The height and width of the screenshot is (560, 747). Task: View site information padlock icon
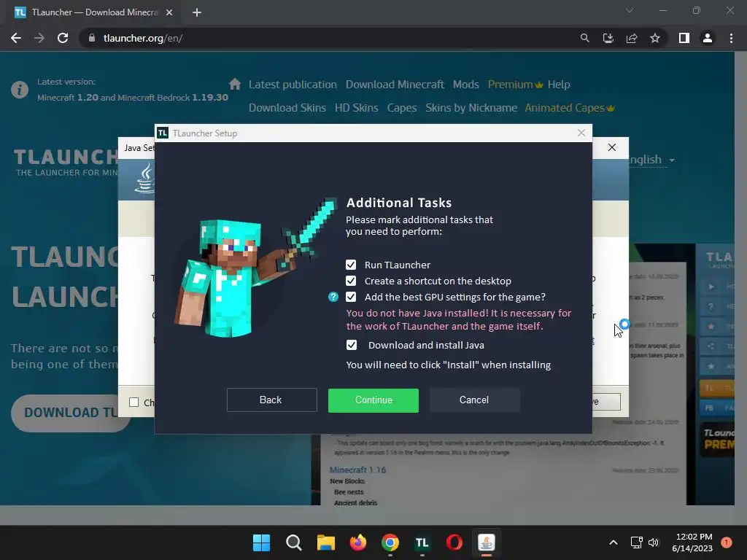point(92,38)
